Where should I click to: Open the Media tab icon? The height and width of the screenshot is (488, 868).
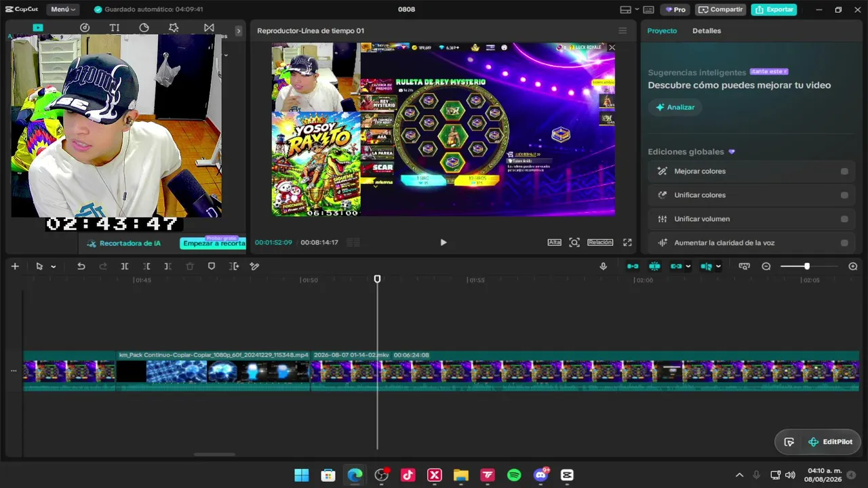coord(38,28)
